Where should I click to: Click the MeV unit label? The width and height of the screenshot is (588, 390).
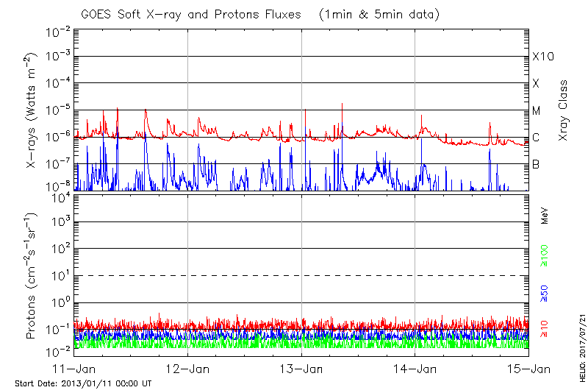click(545, 216)
